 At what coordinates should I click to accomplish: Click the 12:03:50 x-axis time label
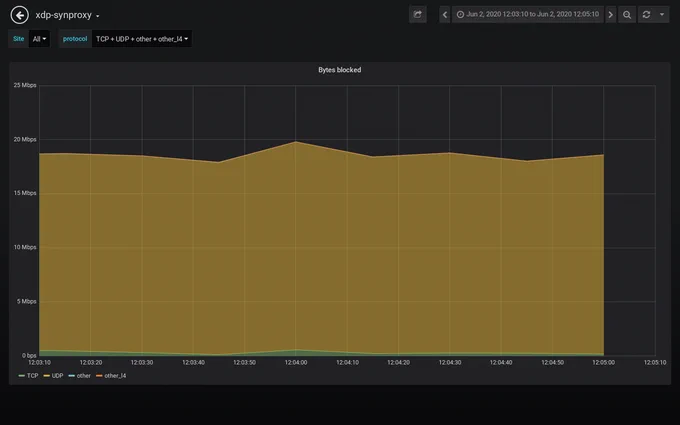point(245,363)
